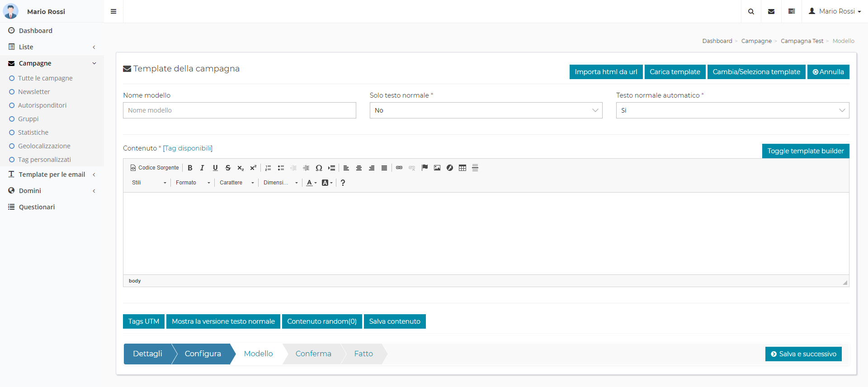Insert a table into the content

pos(462,168)
